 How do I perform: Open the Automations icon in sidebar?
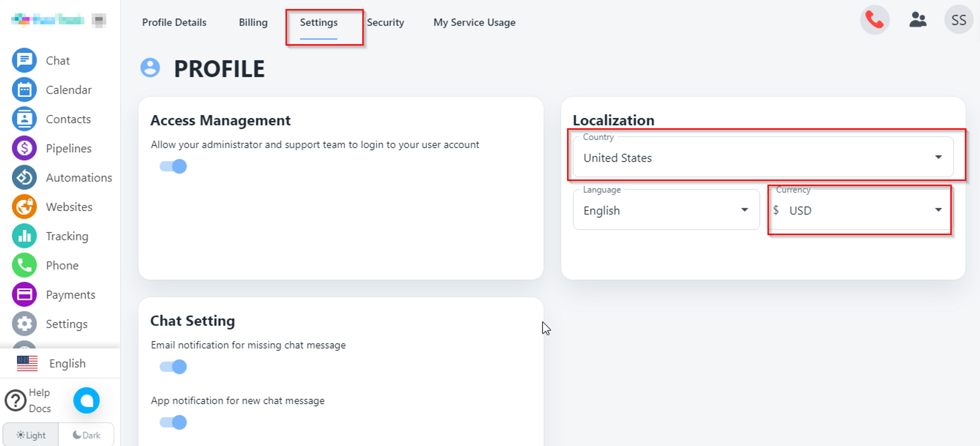(x=24, y=177)
